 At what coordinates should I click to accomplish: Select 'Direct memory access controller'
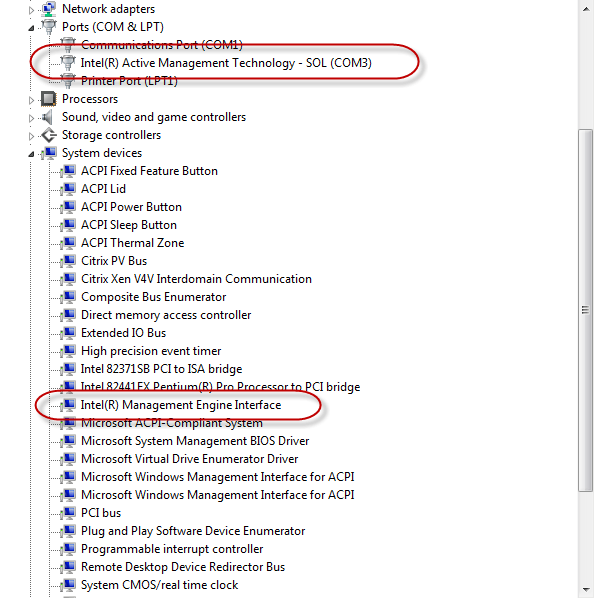click(166, 315)
